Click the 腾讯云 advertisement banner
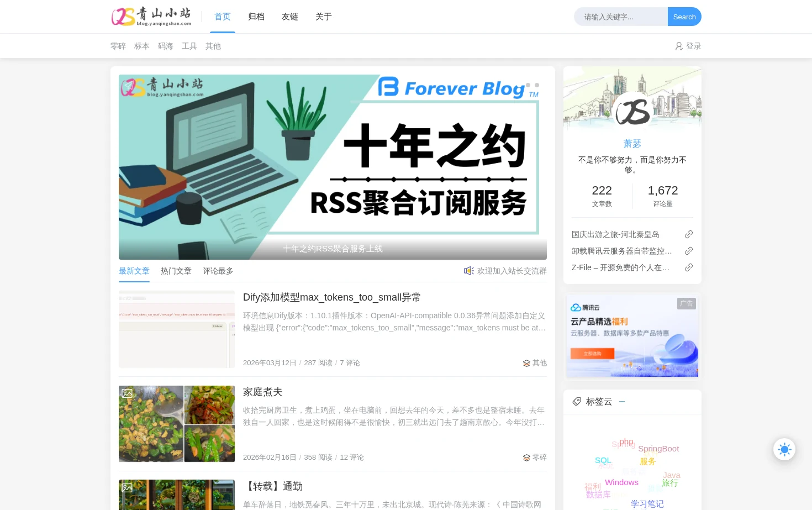Screen dimensions: 812x510 [x=632, y=336]
